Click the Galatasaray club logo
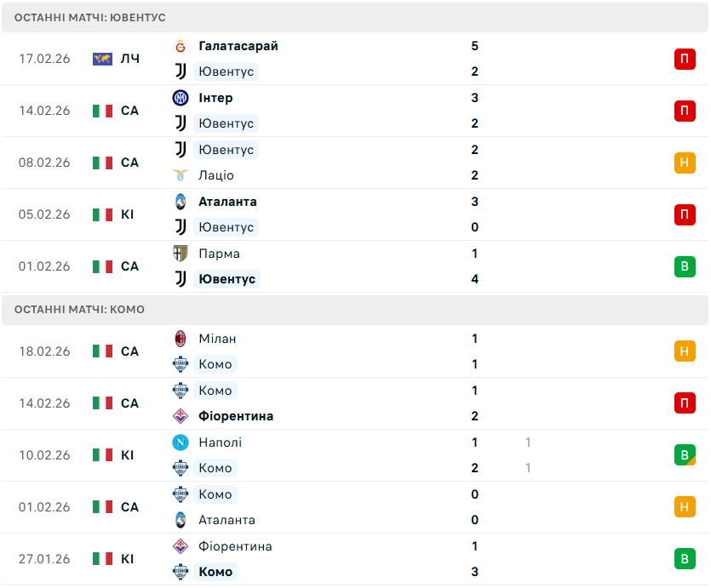 pos(180,46)
